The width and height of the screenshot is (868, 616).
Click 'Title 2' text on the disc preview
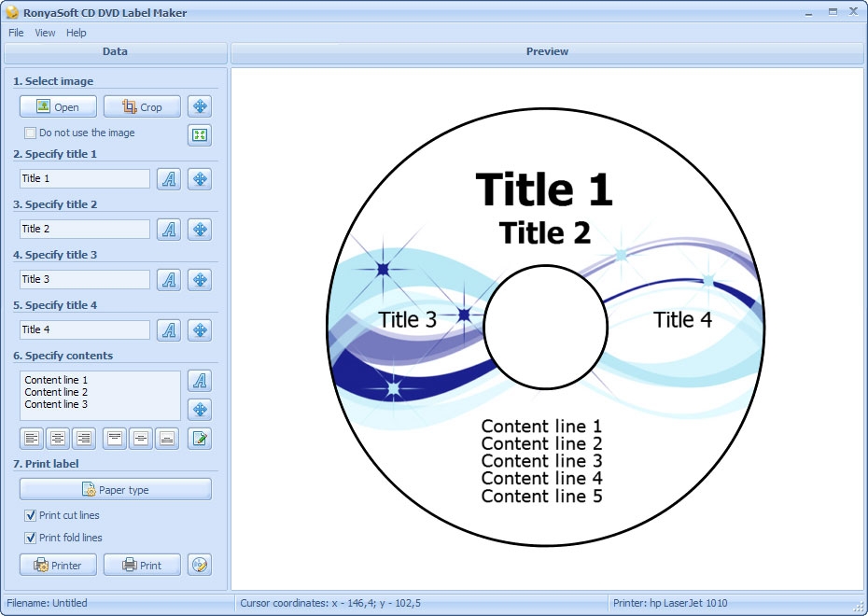point(545,232)
